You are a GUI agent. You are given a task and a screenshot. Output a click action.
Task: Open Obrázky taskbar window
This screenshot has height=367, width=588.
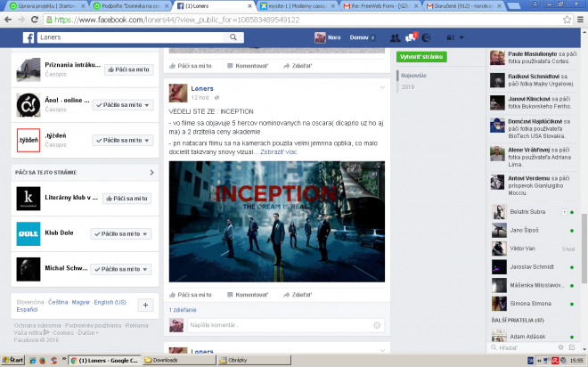(254, 360)
